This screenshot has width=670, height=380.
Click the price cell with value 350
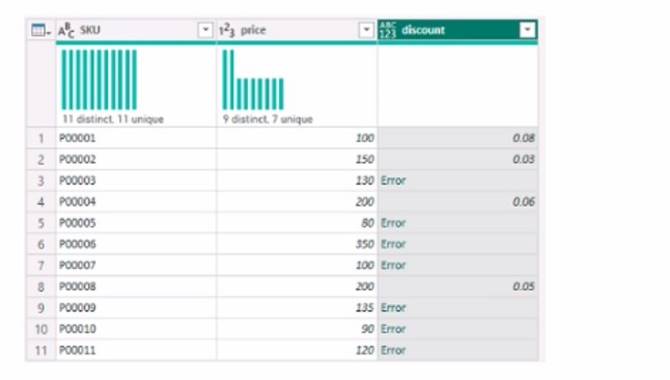point(297,244)
